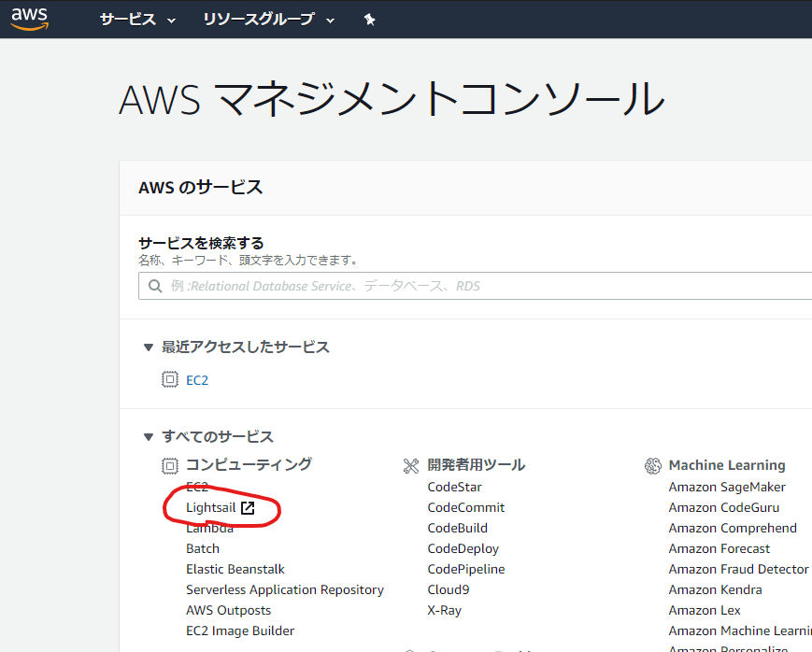The width and height of the screenshot is (812, 652).
Task: Click the Machine Learning category heading
Action: [x=727, y=465]
